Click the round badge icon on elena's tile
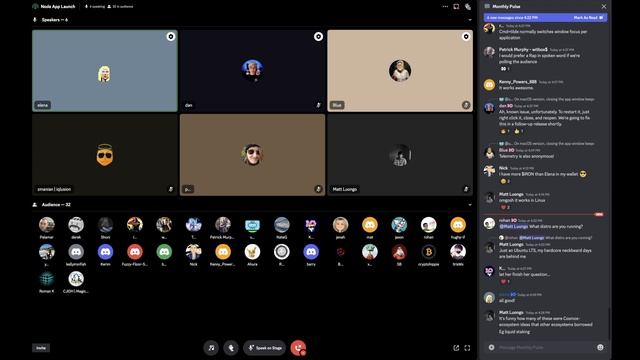Screen dimensions: 640x360 click(x=171, y=37)
